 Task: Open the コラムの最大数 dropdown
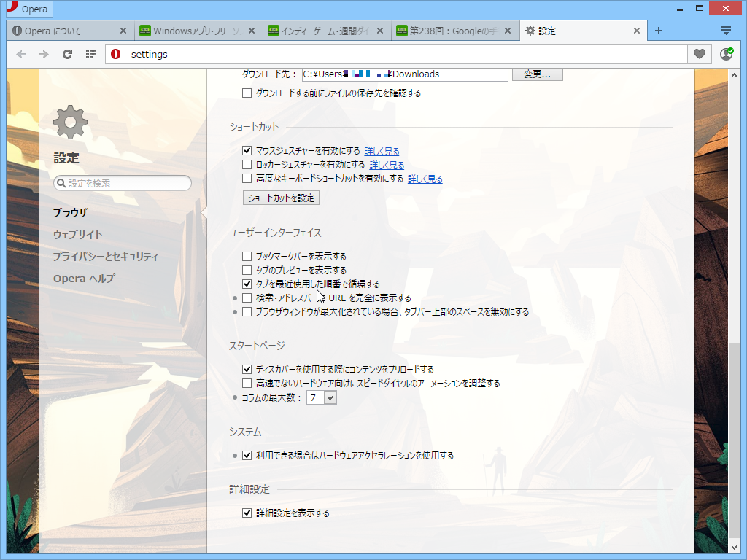pyautogui.click(x=321, y=397)
